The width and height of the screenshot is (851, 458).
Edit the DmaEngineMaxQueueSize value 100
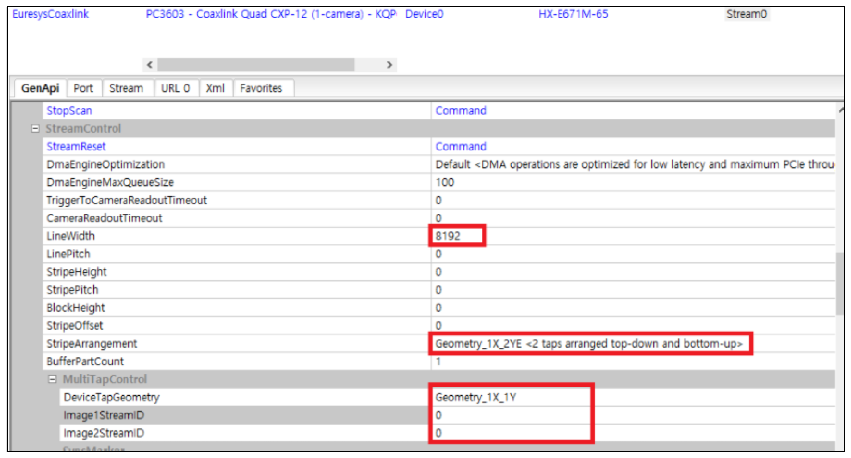633,182
